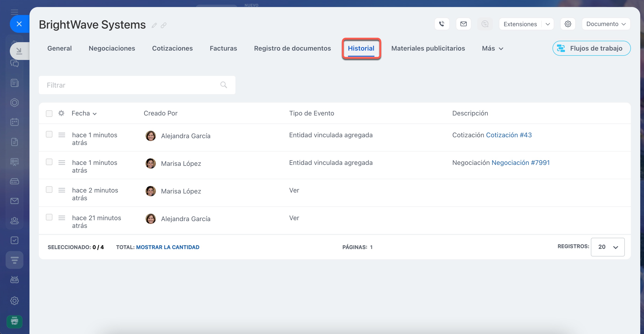Copy link icon beside BrightWave Systems title

pyautogui.click(x=164, y=25)
